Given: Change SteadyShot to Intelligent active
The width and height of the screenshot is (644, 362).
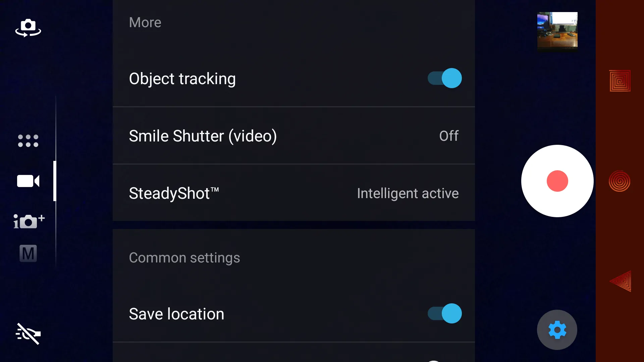Looking at the screenshot, I should click(x=294, y=193).
